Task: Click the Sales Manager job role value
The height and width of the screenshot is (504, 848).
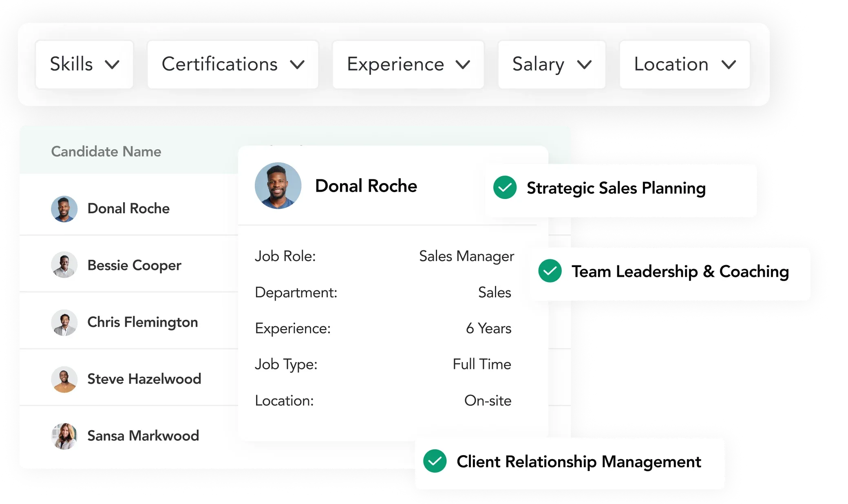Action: [466, 256]
